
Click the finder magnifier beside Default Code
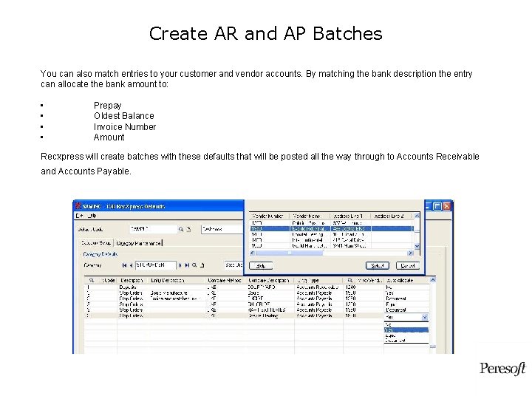181,229
